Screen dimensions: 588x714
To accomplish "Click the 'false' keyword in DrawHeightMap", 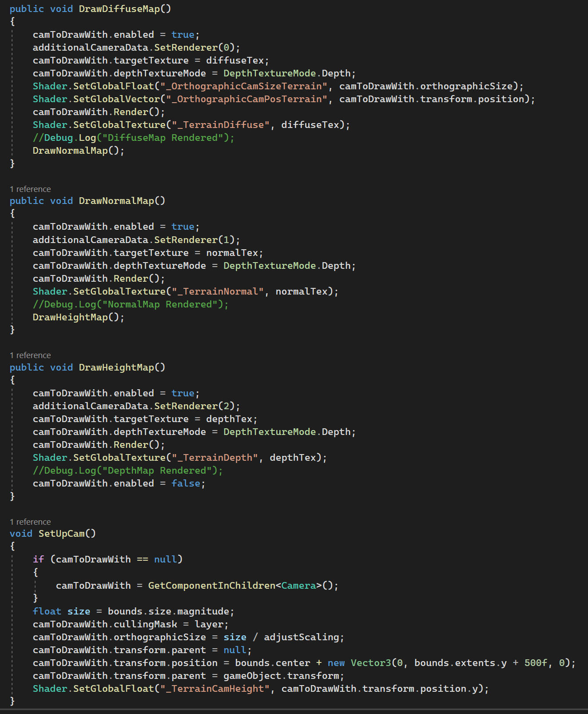I will pos(186,483).
